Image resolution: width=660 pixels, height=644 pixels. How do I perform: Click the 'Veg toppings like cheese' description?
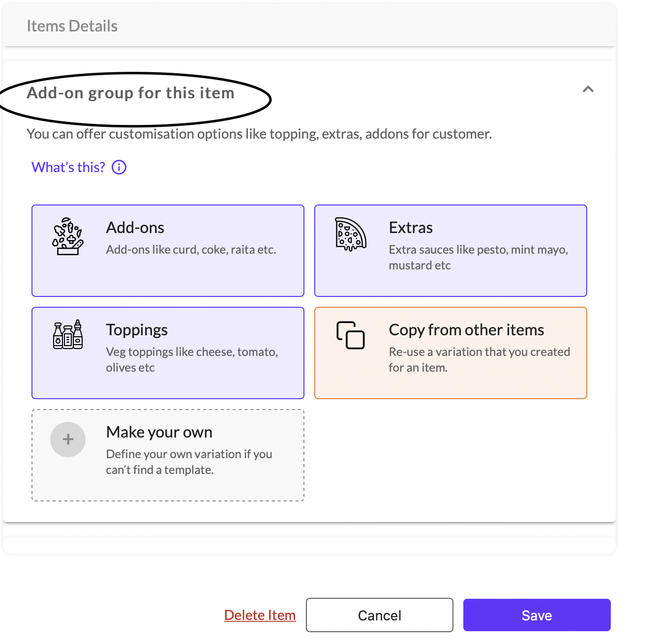(192, 359)
